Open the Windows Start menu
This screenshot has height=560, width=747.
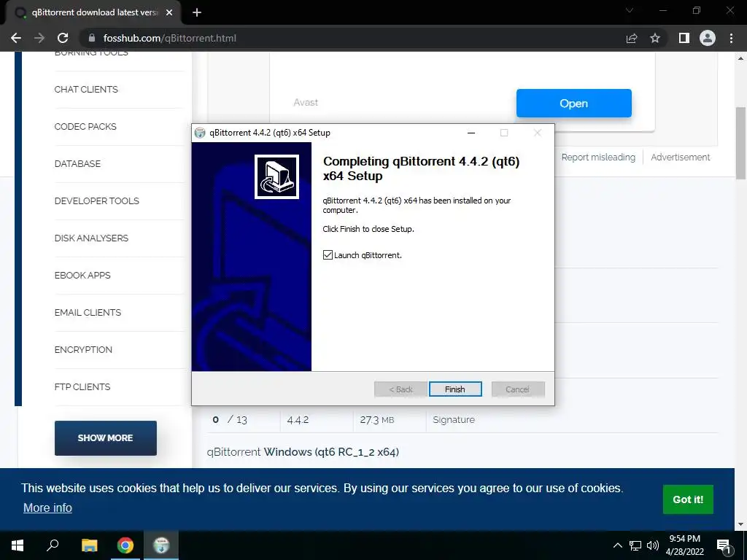pos(18,545)
